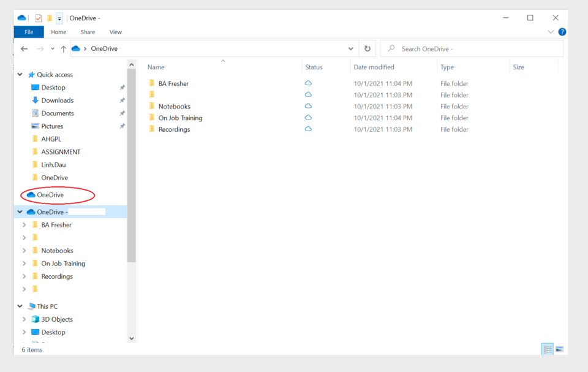Open the yellow OneDrive folder under Quick access
Screen dimensions: 588x372
coord(55,178)
